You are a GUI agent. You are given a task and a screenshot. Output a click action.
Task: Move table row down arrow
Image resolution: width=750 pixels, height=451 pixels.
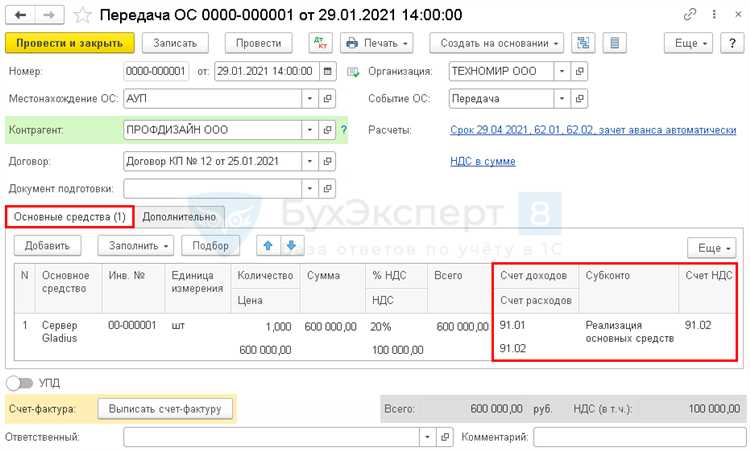(x=292, y=246)
